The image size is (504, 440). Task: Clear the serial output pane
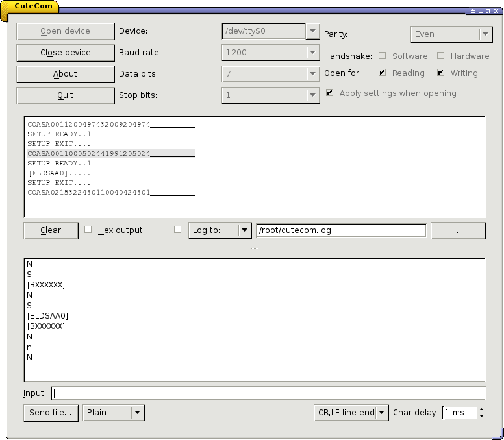click(x=51, y=230)
